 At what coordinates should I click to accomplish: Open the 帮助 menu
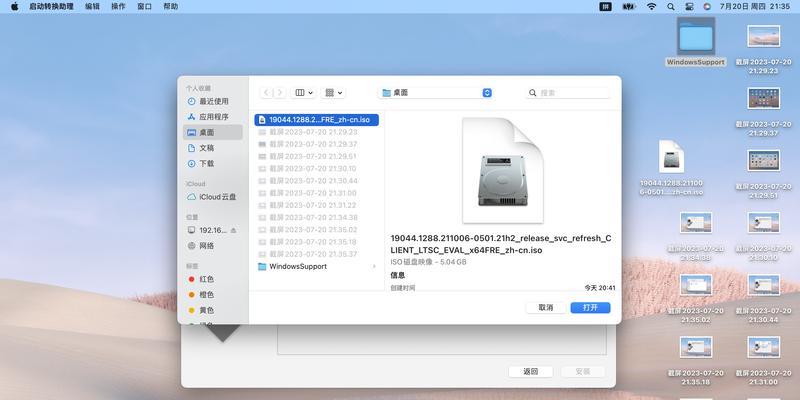pyautogui.click(x=170, y=7)
